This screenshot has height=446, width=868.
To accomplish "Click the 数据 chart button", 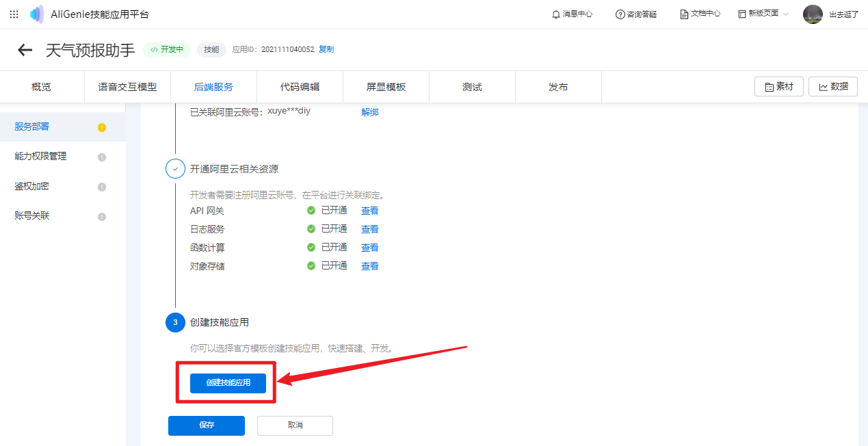I will click(833, 87).
